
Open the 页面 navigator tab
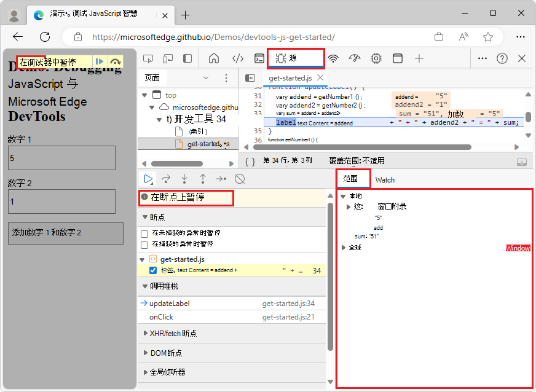click(x=152, y=78)
